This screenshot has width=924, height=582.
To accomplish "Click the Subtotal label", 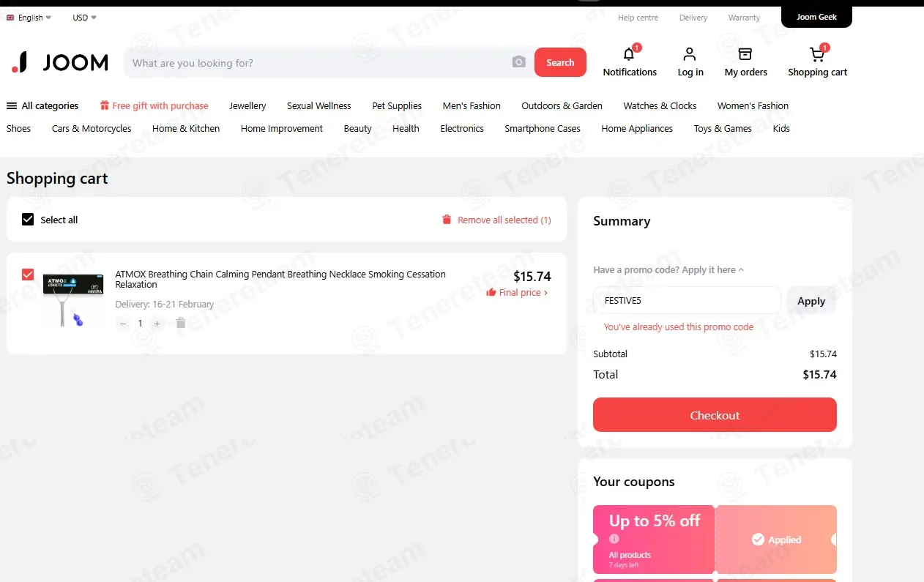I will click(x=610, y=354).
